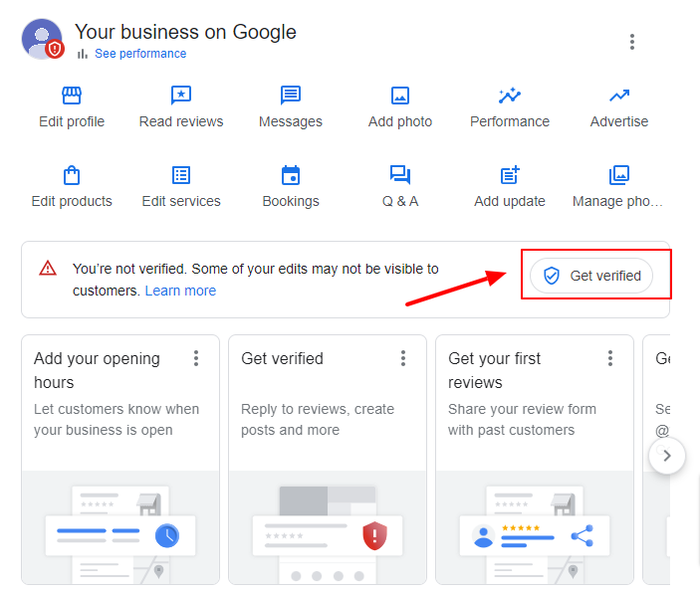Open the Messages icon
Screen dimensions: 700x590
pos(291,95)
